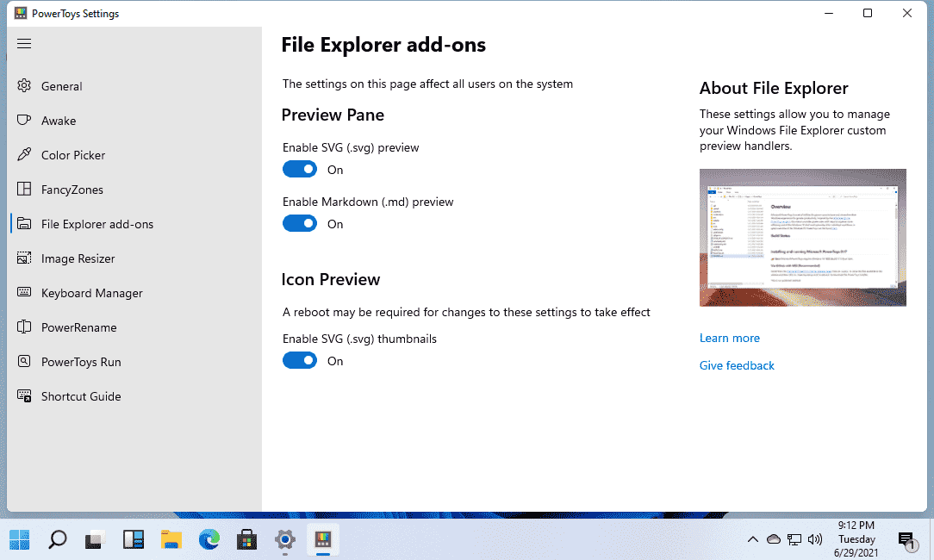This screenshot has height=560, width=934.
Task: Click the FancyZones layout icon
Action: pyautogui.click(x=24, y=190)
